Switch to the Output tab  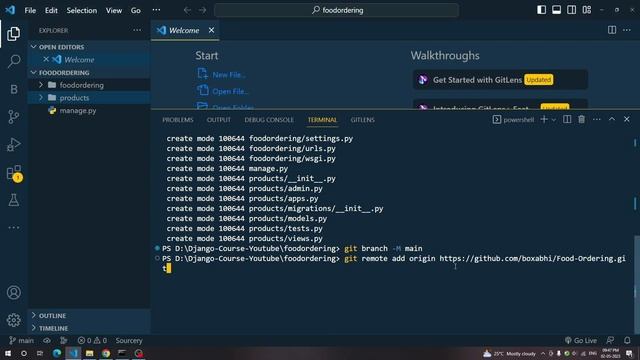point(218,120)
